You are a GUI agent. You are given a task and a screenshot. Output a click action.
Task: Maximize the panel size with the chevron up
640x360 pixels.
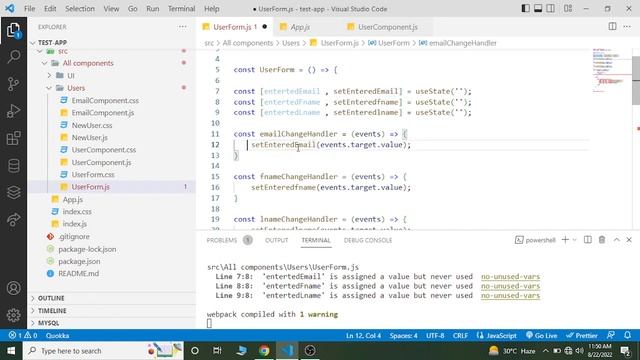click(x=616, y=240)
